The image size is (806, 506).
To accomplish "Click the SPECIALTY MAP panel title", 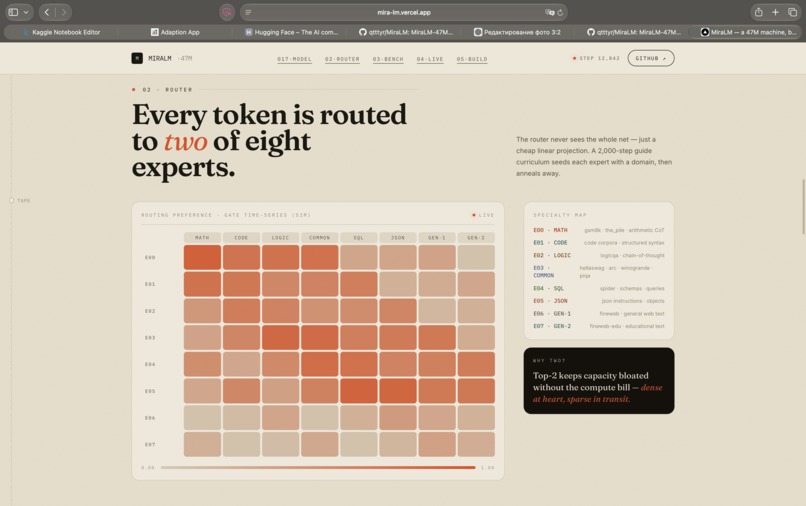I will (x=560, y=215).
